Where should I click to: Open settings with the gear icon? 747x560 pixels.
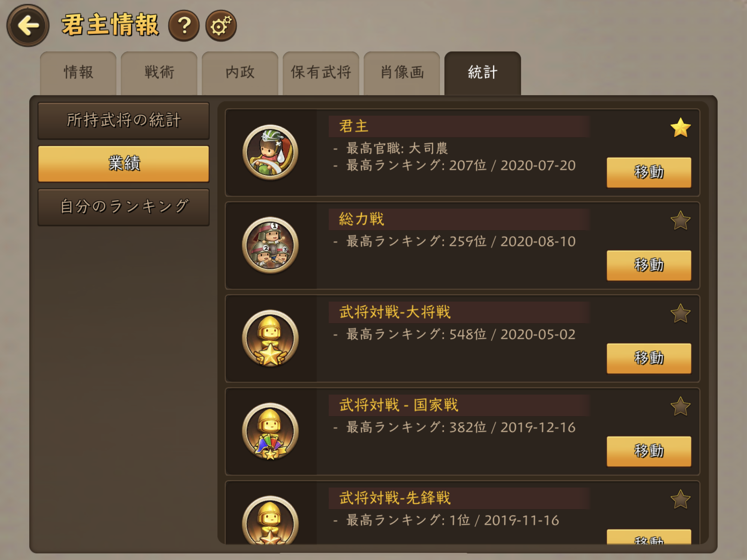[x=221, y=26]
